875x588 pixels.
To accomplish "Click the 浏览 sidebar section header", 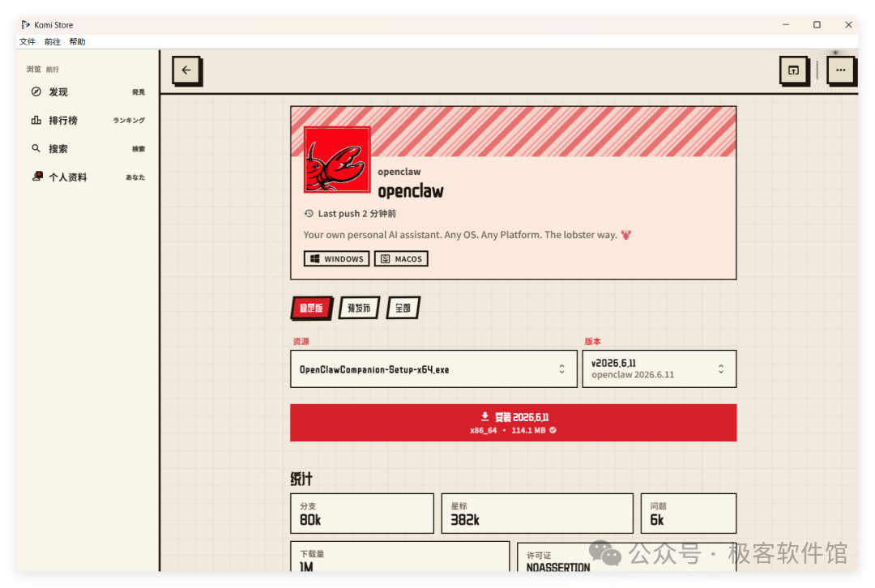I will coord(33,69).
